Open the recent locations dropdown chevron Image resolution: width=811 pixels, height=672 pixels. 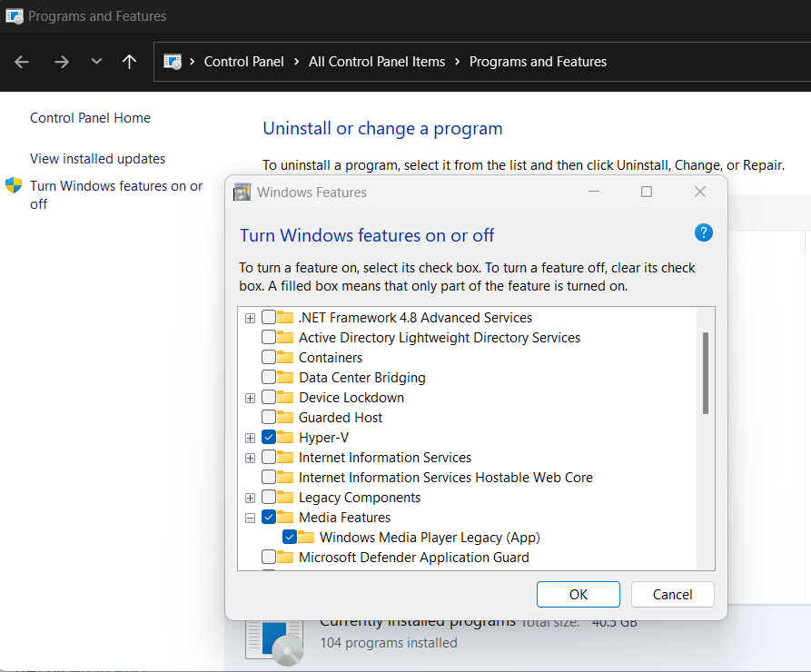(x=96, y=62)
